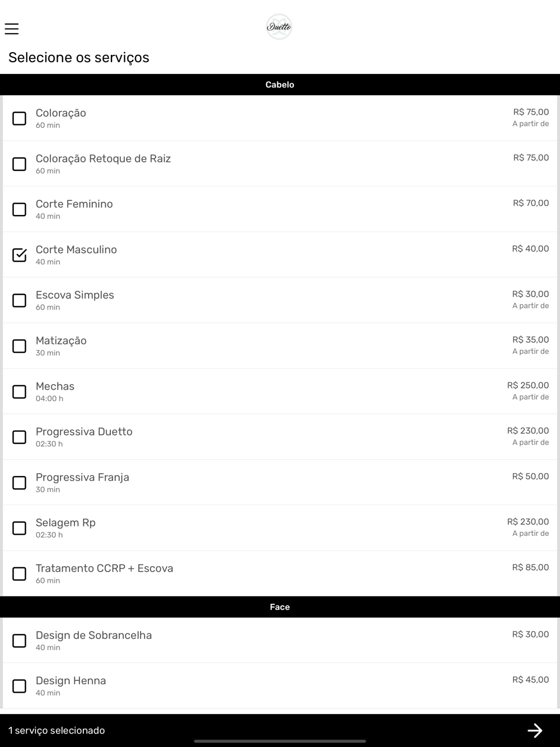Select Progressiva Duetto checkbox
560x747 pixels.
coord(20,437)
